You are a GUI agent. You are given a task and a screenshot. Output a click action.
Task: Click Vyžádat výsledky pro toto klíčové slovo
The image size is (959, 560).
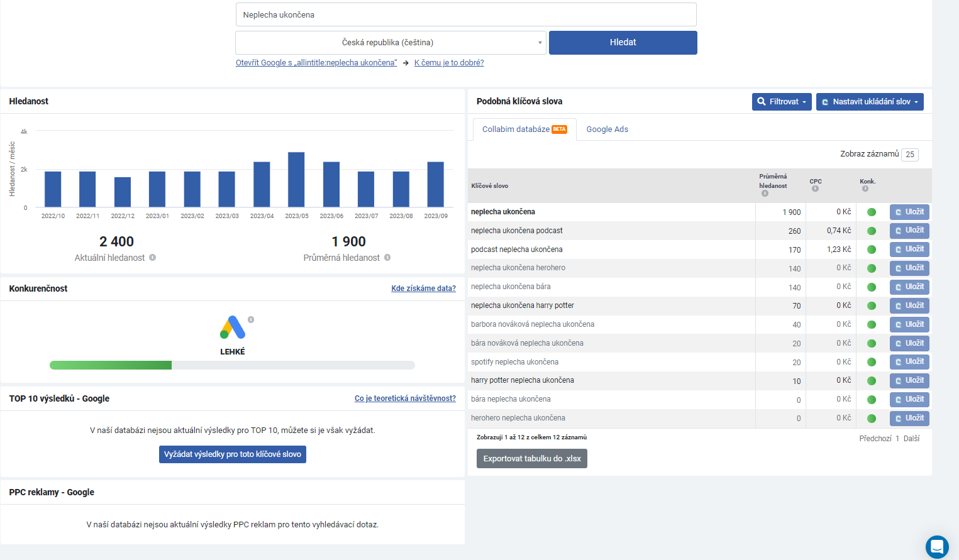(233, 454)
